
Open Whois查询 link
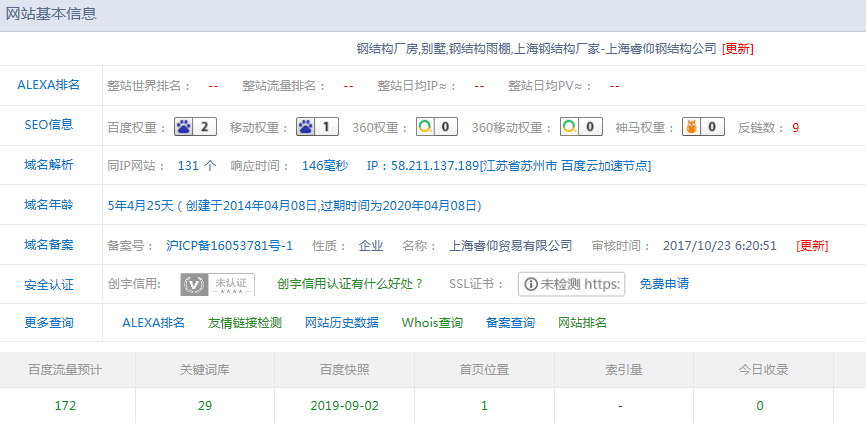point(432,322)
